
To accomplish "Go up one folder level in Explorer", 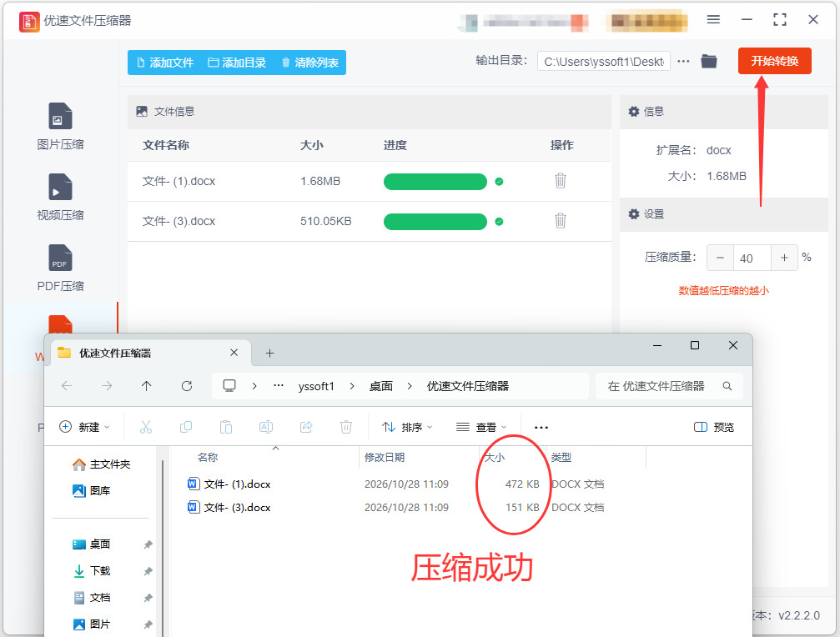I will [146, 386].
